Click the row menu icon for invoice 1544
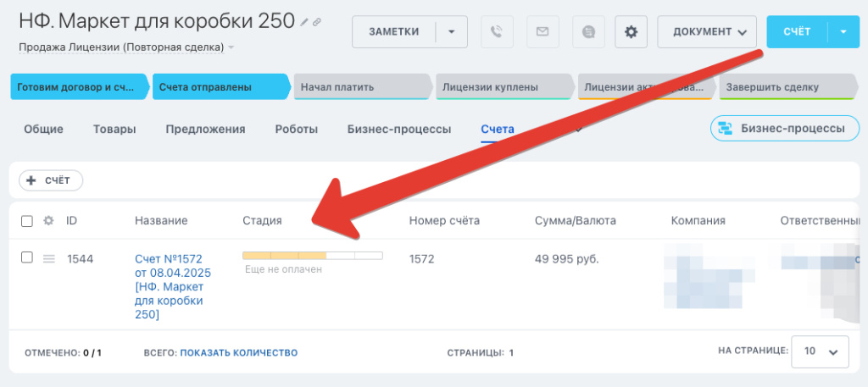The width and height of the screenshot is (868, 387). [x=49, y=258]
